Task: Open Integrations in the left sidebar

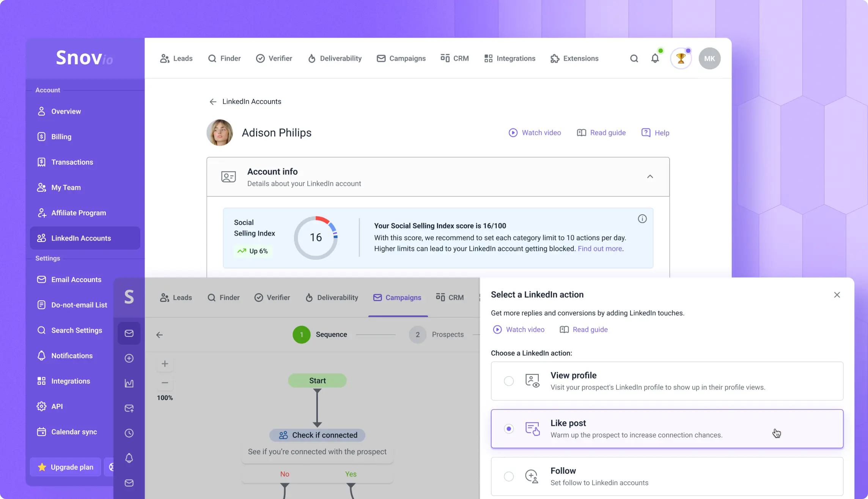Action: [x=71, y=381]
